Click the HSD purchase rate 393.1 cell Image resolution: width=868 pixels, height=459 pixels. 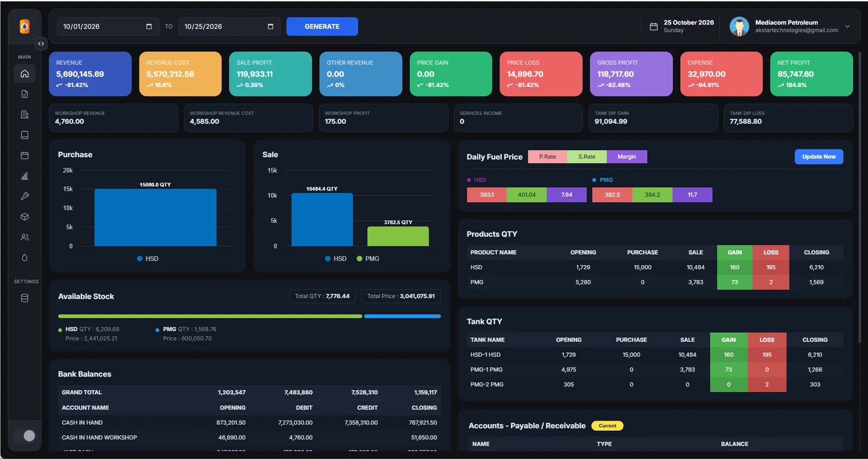tap(487, 195)
